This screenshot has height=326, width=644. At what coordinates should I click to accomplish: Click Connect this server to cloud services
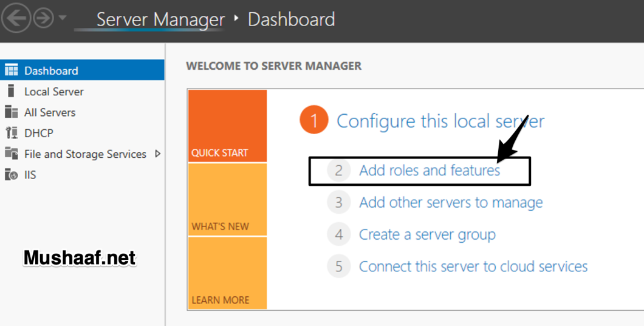click(473, 267)
